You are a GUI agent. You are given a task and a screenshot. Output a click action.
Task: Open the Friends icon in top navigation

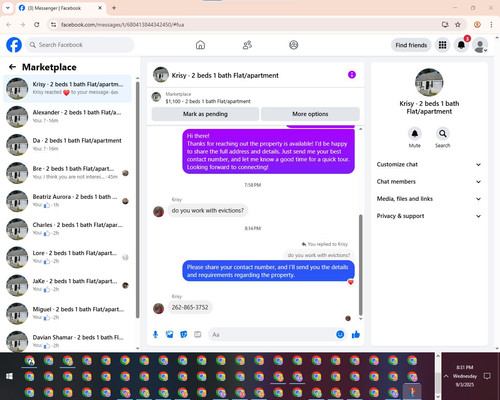click(x=247, y=45)
